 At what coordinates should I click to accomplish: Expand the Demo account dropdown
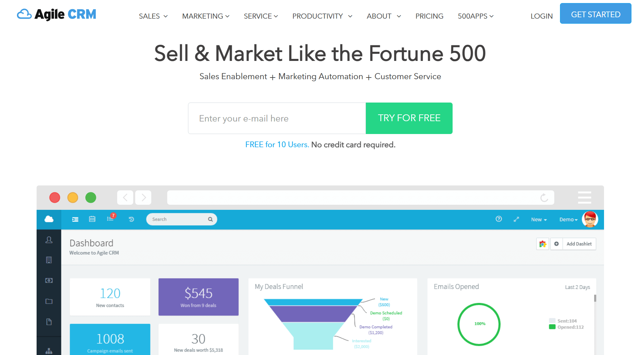pyautogui.click(x=568, y=219)
